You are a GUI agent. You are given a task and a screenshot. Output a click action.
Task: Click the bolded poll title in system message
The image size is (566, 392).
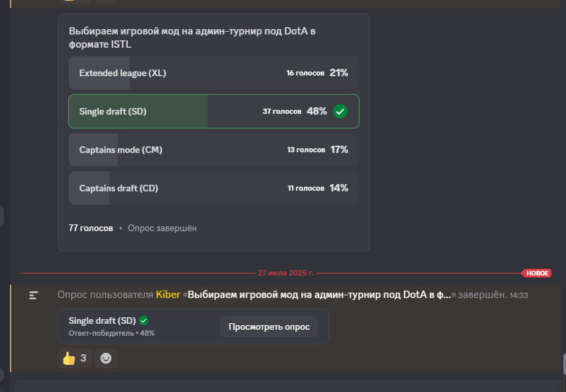tap(320, 295)
